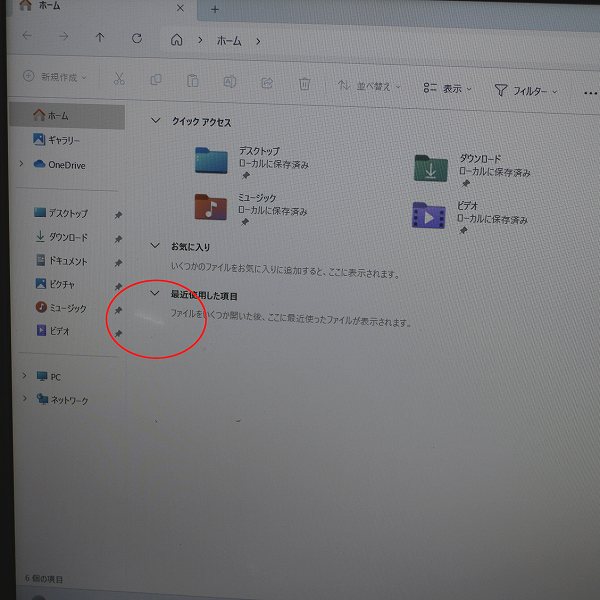Select ギャラリー in the navigation pane
The image size is (600, 600).
(x=62, y=140)
